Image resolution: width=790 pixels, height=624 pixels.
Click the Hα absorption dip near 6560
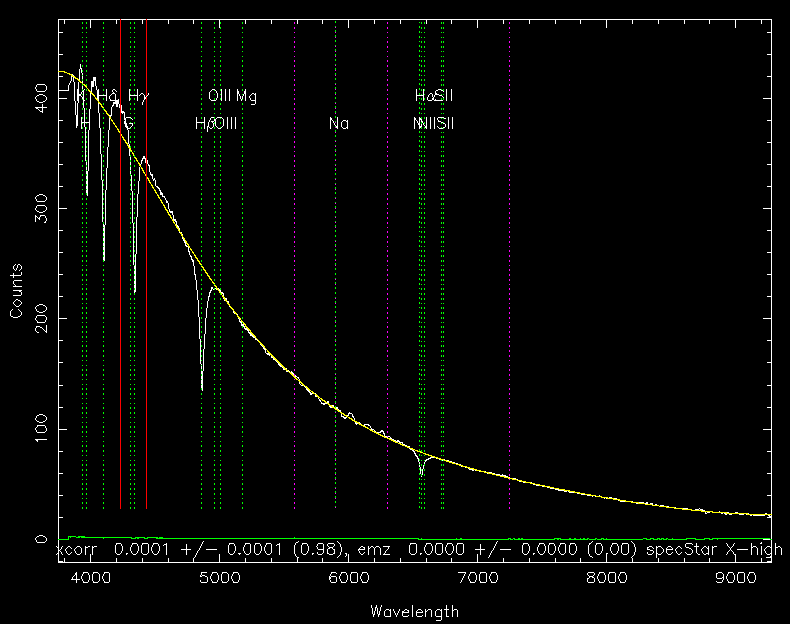pos(422,472)
